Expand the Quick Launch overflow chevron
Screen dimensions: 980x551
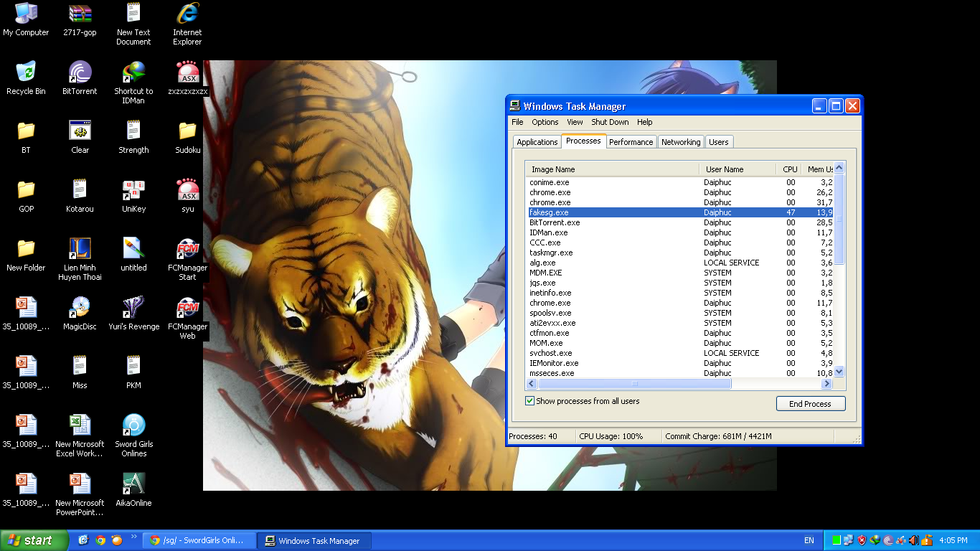pyautogui.click(x=133, y=537)
